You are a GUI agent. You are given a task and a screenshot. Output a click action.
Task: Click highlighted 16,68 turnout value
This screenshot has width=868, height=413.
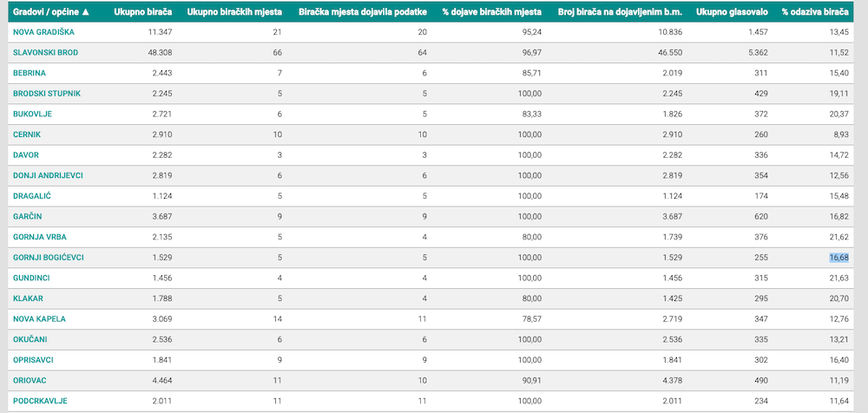click(x=838, y=258)
